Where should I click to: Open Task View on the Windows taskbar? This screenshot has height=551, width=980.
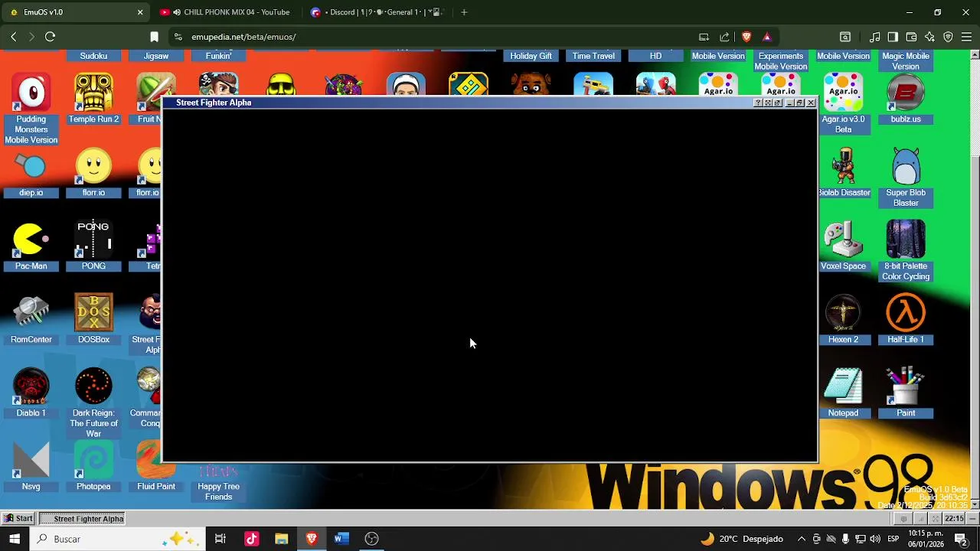[220, 539]
